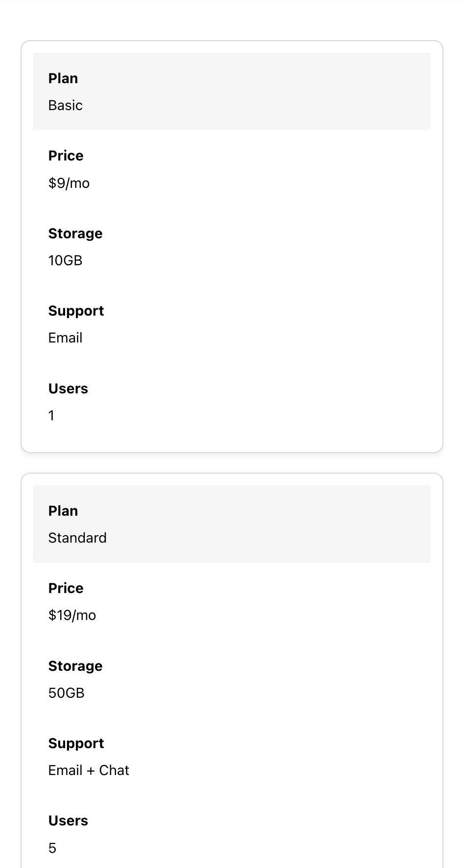Click the 10GB storage value
This screenshot has width=466, height=868.
65,260
